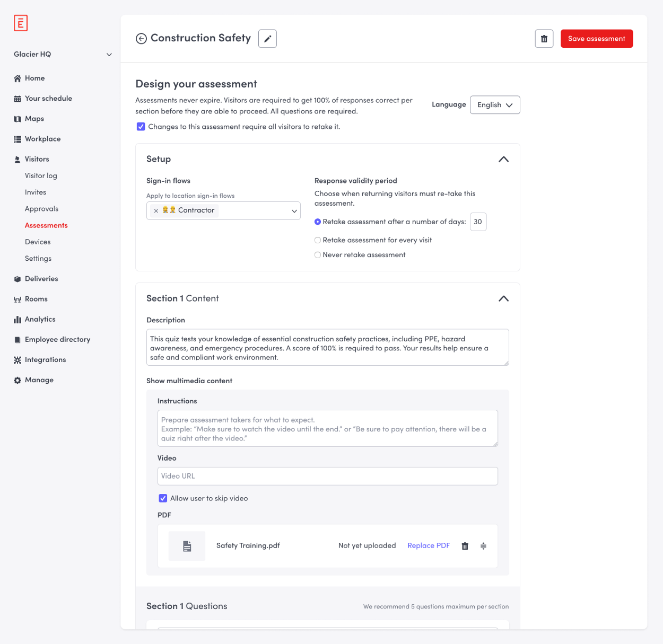
Task: Click the Rooms icon in sidebar
Action: pyautogui.click(x=18, y=299)
